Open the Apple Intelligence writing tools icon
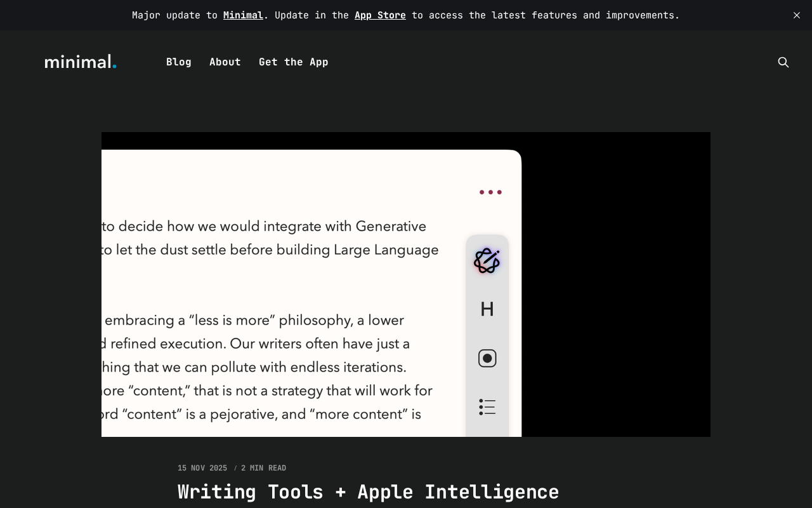The image size is (812, 508). [x=487, y=261]
